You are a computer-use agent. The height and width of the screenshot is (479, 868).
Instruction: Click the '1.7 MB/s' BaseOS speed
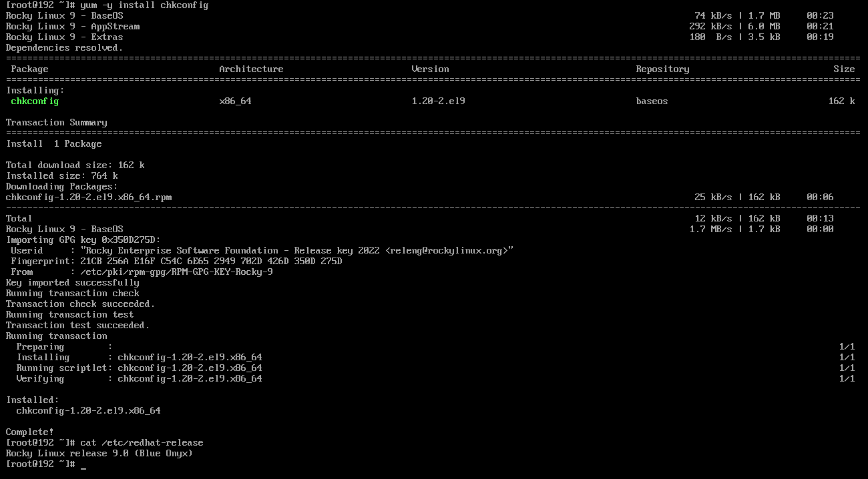tap(710, 229)
